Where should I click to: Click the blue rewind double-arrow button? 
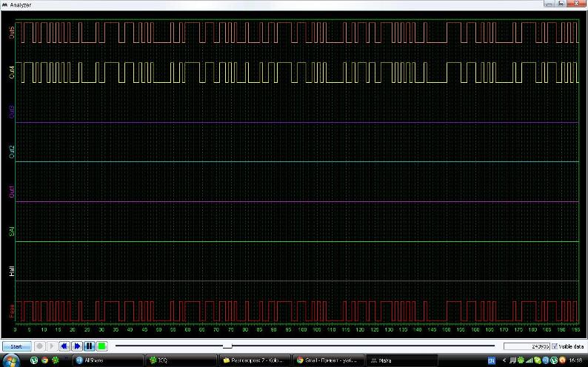[x=64, y=346]
